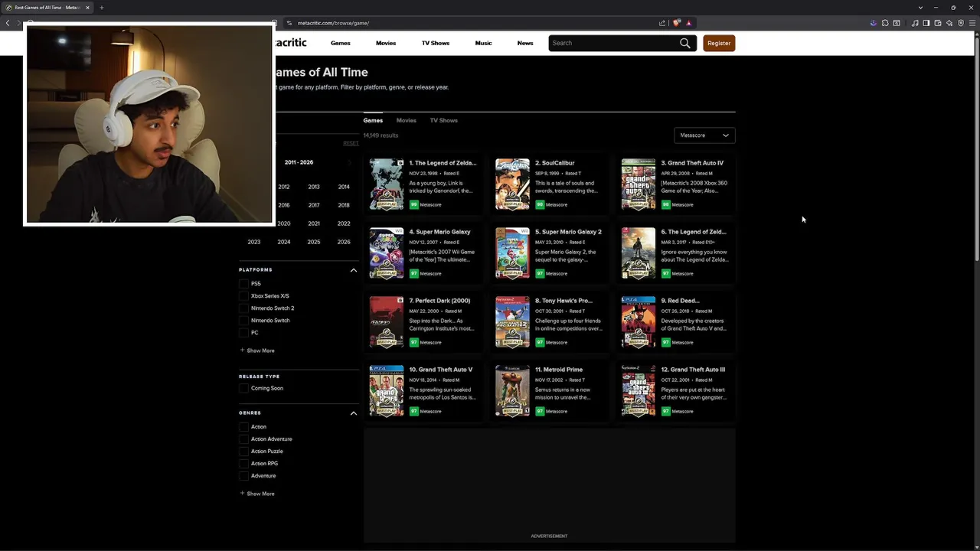
Task: Open the Movies menu in header
Action: click(386, 43)
